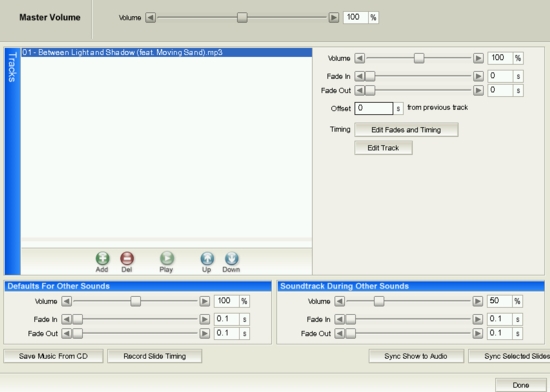Decrease Soundtrack During Other Sounds Fade Out
The width and height of the screenshot is (550, 392).
click(340, 333)
